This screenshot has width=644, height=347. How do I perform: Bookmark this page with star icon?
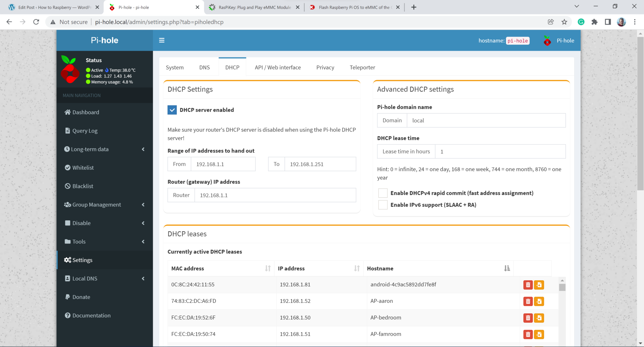coord(564,22)
